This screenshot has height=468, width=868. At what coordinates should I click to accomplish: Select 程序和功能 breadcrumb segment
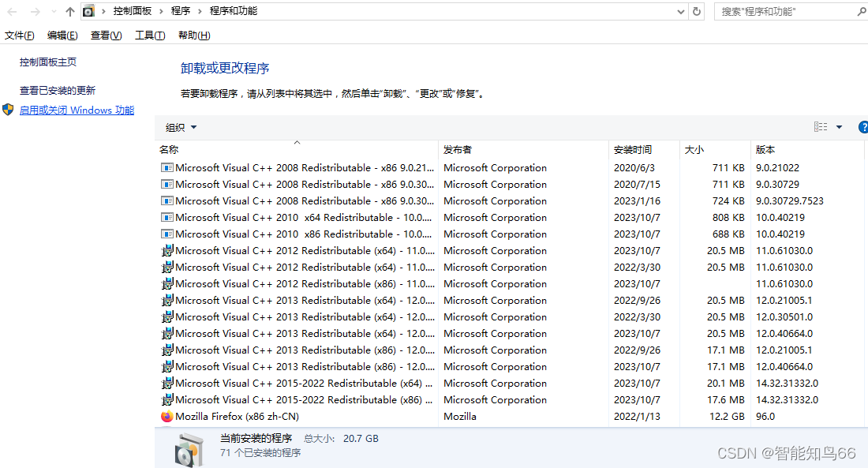[x=233, y=11]
